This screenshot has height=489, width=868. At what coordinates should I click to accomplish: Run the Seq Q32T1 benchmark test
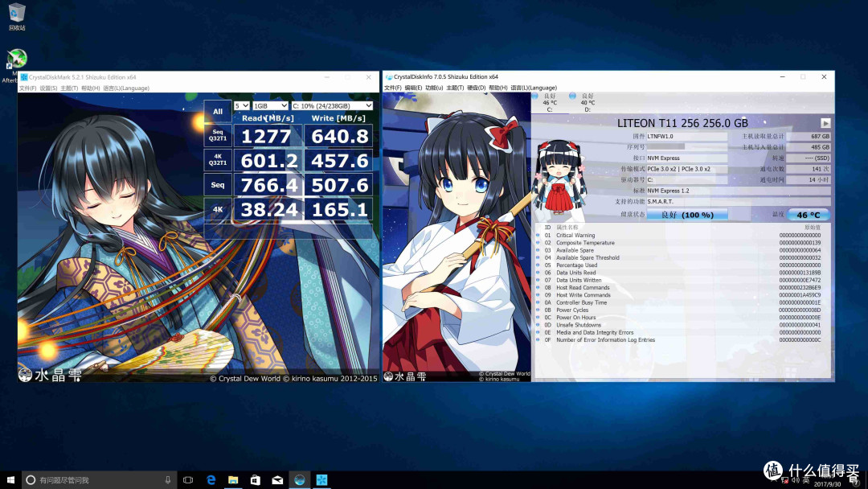[218, 136]
